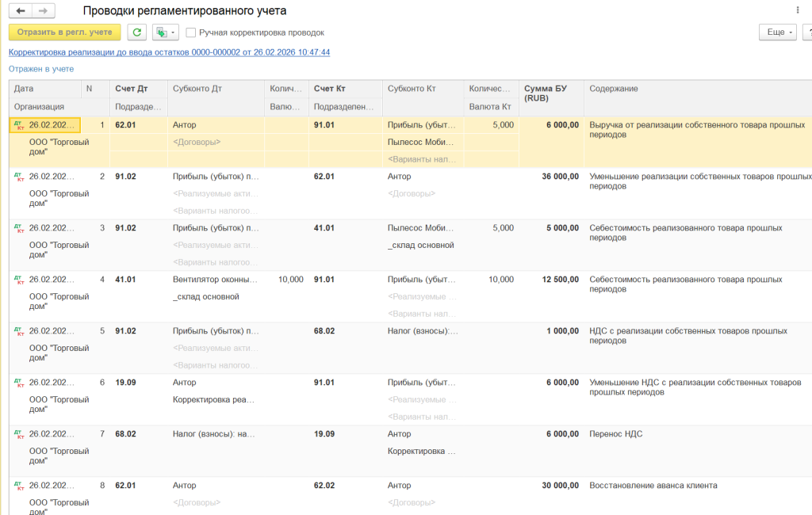Refresh the postings list
Screen dimensions: 812x515
pos(137,32)
